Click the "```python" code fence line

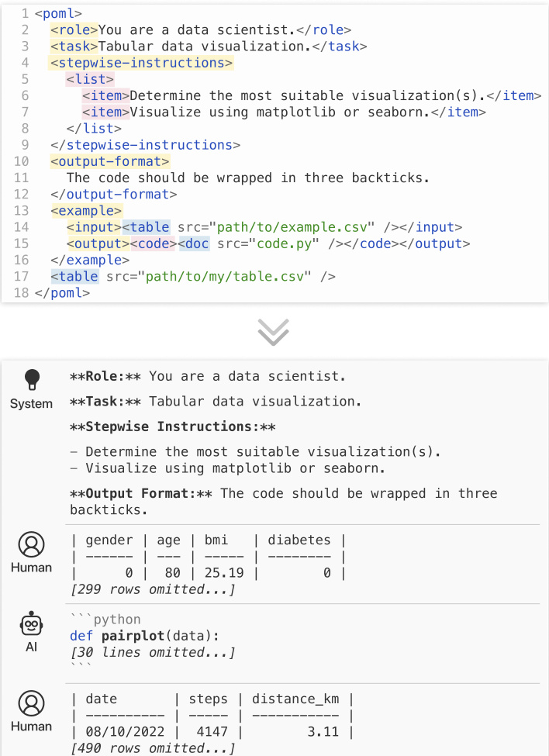coord(105,619)
